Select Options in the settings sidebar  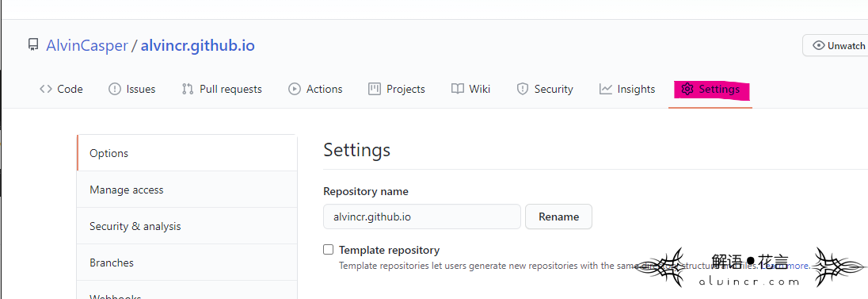187,153
